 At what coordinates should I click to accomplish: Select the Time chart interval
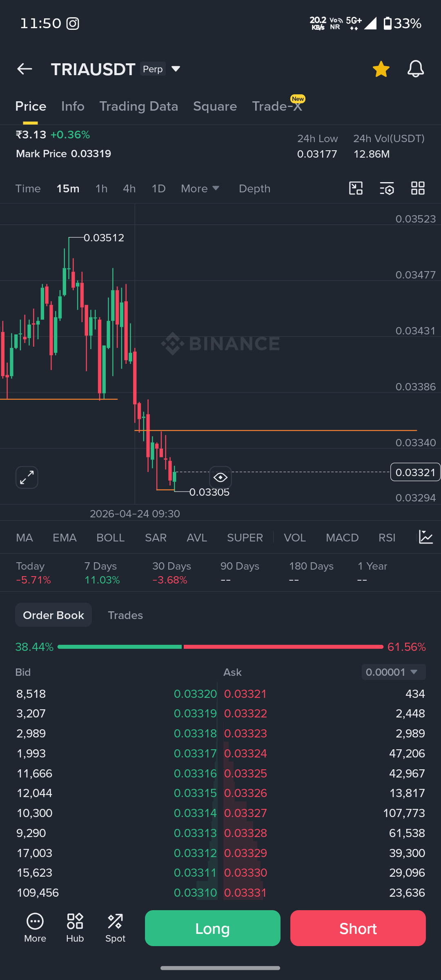[x=28, y=189]
